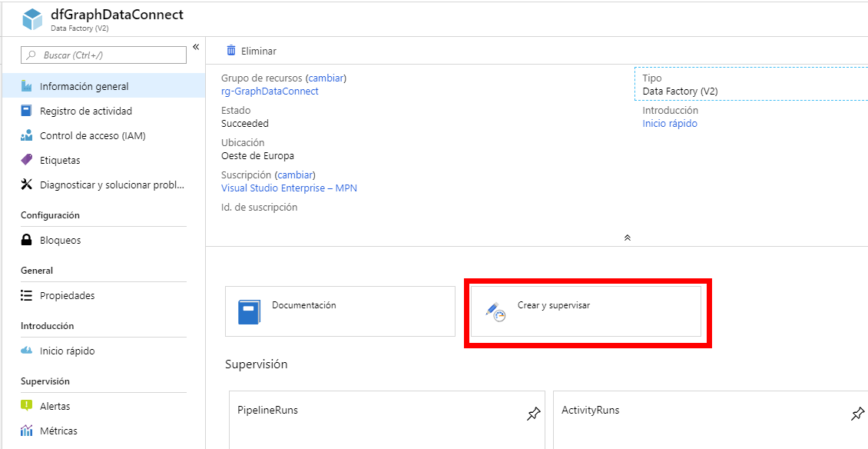Image resolution: width=868 pixels, height=449 pixels.
Task: Pin the ActivityRuns chart to dashboard
Action: pos(857,414)
